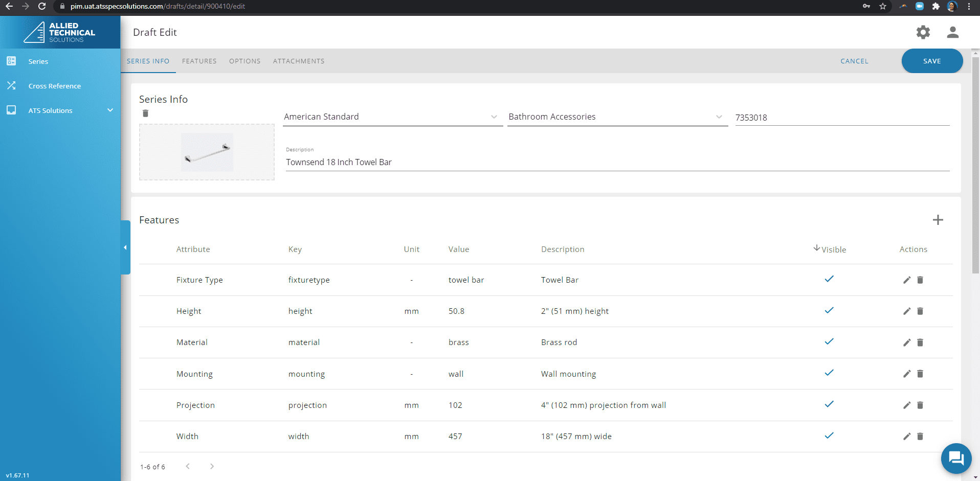Edit the Mounting feature row

tap(907, 374)
